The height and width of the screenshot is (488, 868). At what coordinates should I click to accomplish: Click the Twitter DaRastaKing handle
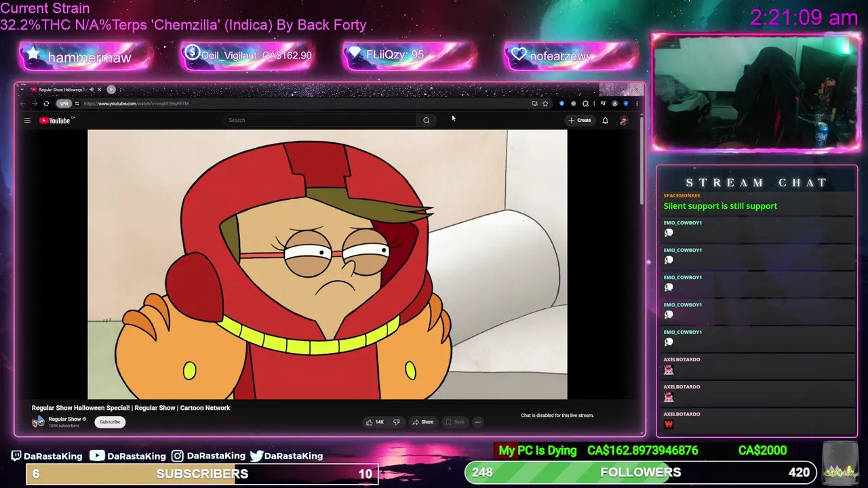click(286, 456)
